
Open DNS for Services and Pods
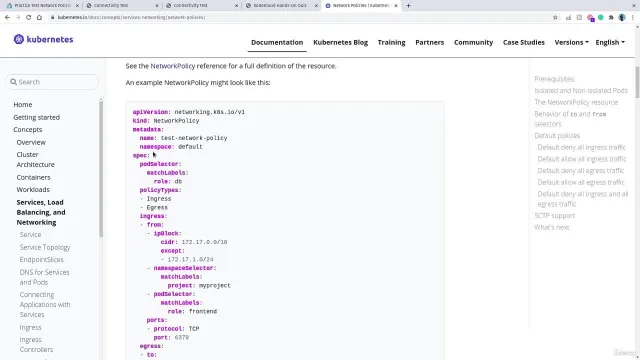(x=44, y=277)
